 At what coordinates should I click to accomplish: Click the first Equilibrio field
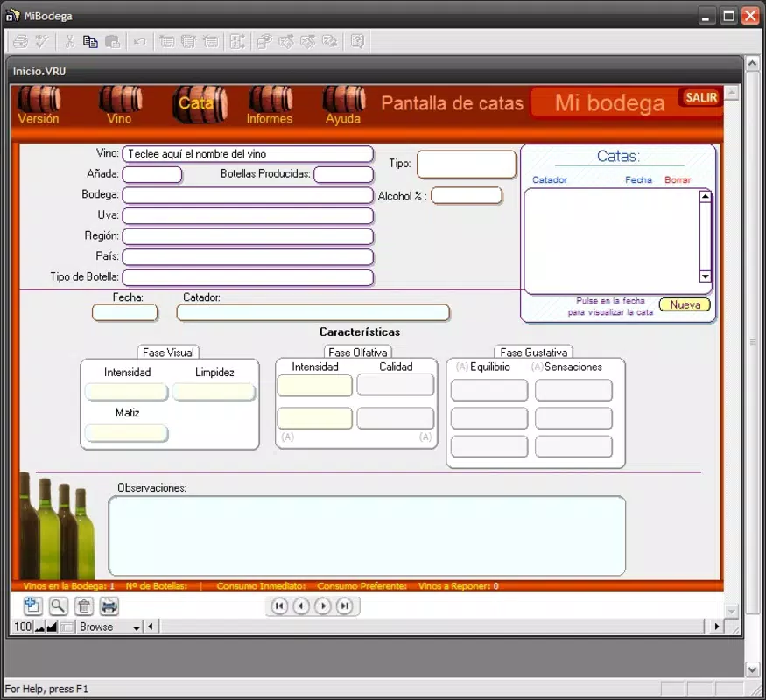click(489, 390)
